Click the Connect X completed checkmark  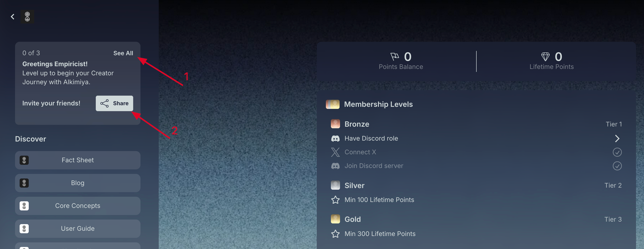[617, 152]
